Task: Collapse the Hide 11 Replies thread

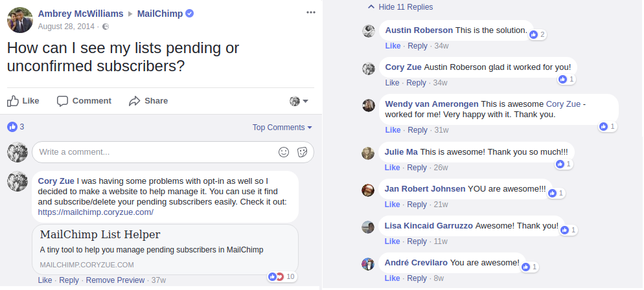Action: tap(401, 7)
